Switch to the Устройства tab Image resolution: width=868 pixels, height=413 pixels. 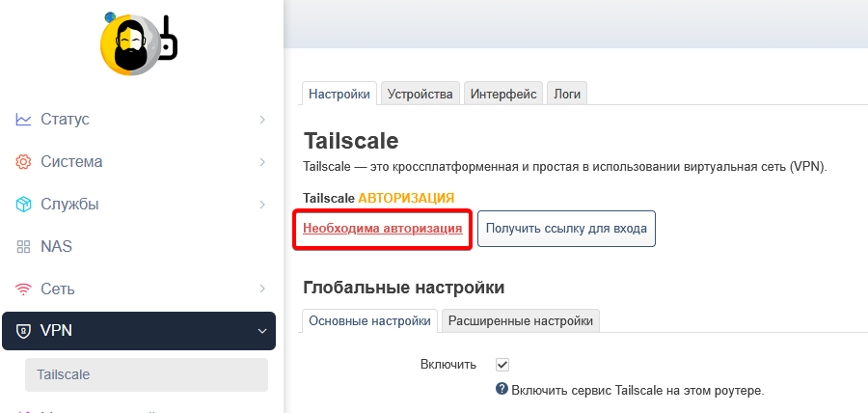420,94
